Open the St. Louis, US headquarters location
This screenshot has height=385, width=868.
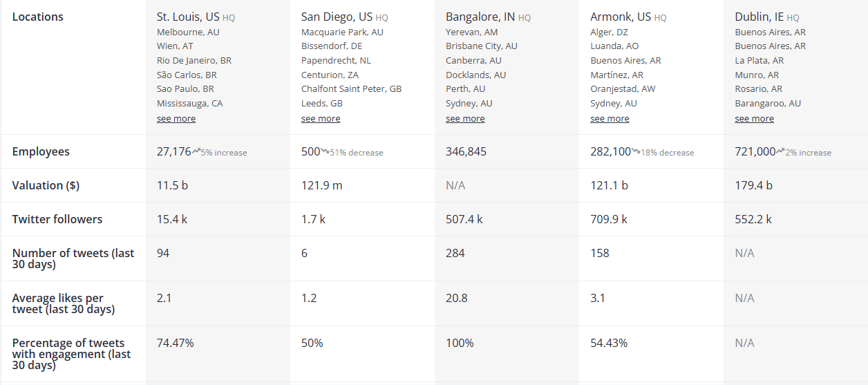(x=188, y=17)
